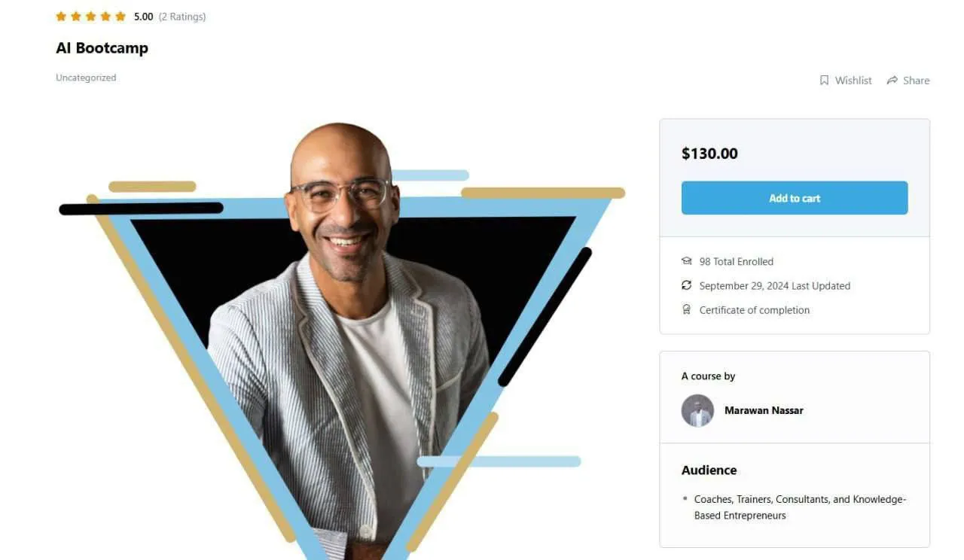
Task: Click the AI Bootcamp course cover image
Action: click(342, 339)
